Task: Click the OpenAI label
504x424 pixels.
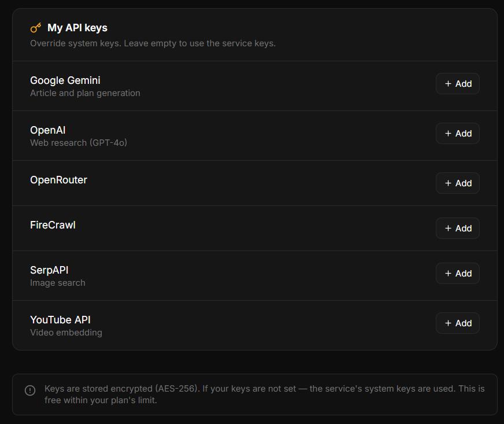Action: [48, 130]
